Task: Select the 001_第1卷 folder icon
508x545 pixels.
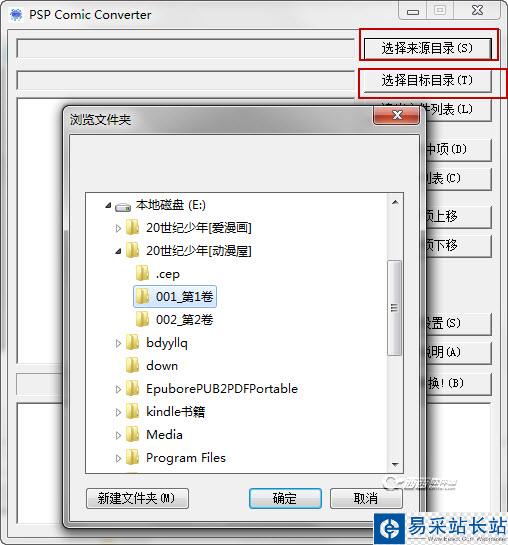Action: [x=142, y=296]
